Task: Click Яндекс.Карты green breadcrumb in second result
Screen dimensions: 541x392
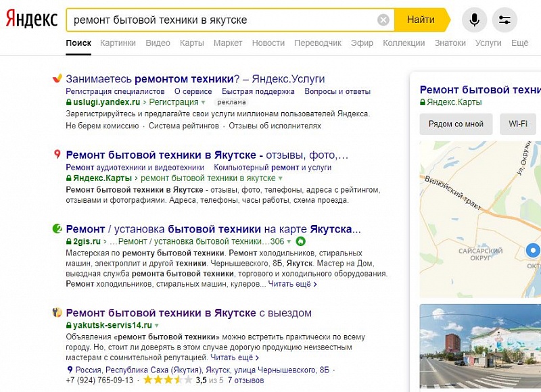Action: click(x=103, y=178)
